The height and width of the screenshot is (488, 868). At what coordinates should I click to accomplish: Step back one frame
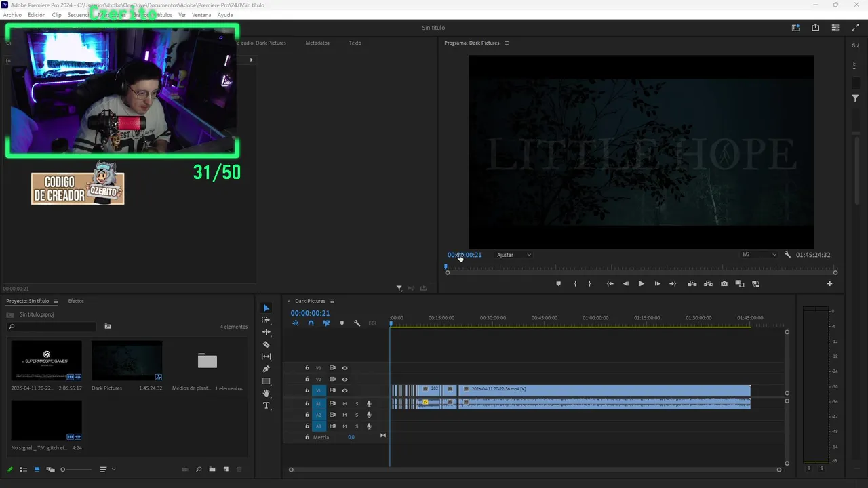[x=625, y=284]
